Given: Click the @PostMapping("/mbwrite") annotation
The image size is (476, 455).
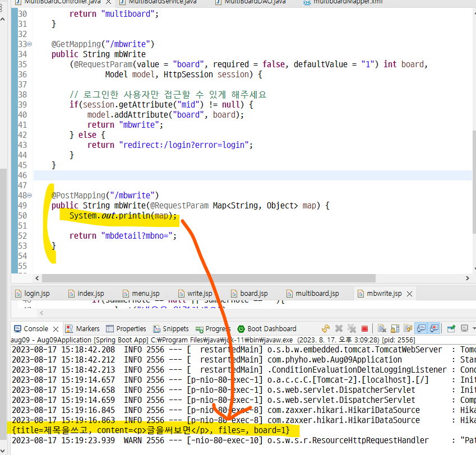Looking at the screenshot, I should click(x=105, y=196).
